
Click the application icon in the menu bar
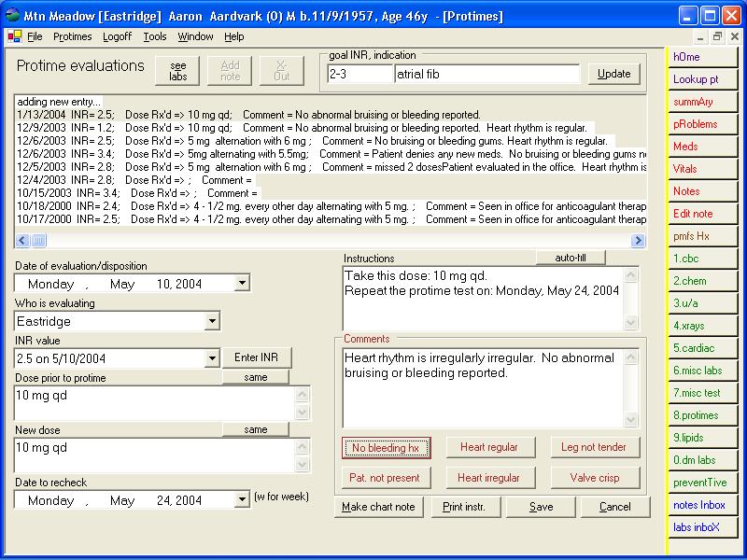[14, 36]
